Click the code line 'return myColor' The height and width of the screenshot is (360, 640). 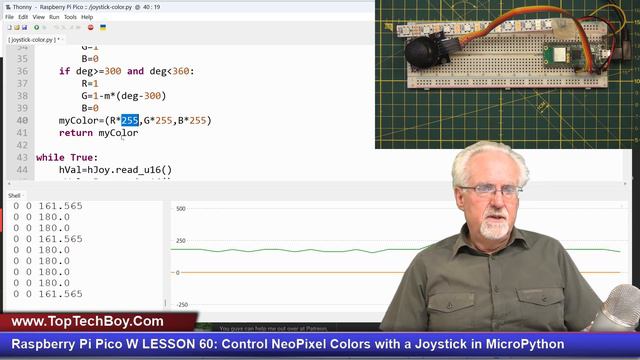(98, 133)
